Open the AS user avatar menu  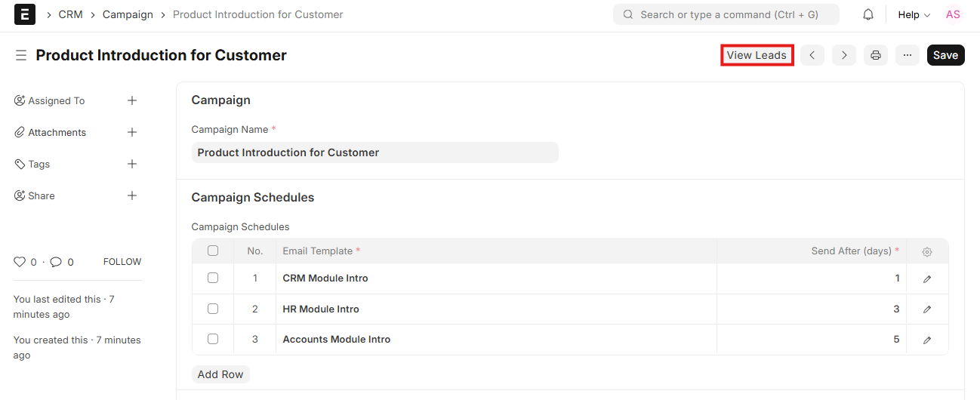(953, 14)
